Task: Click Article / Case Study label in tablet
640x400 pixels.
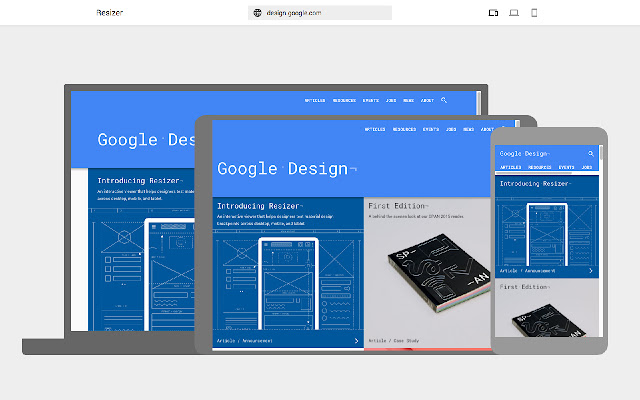Action: 393,340
